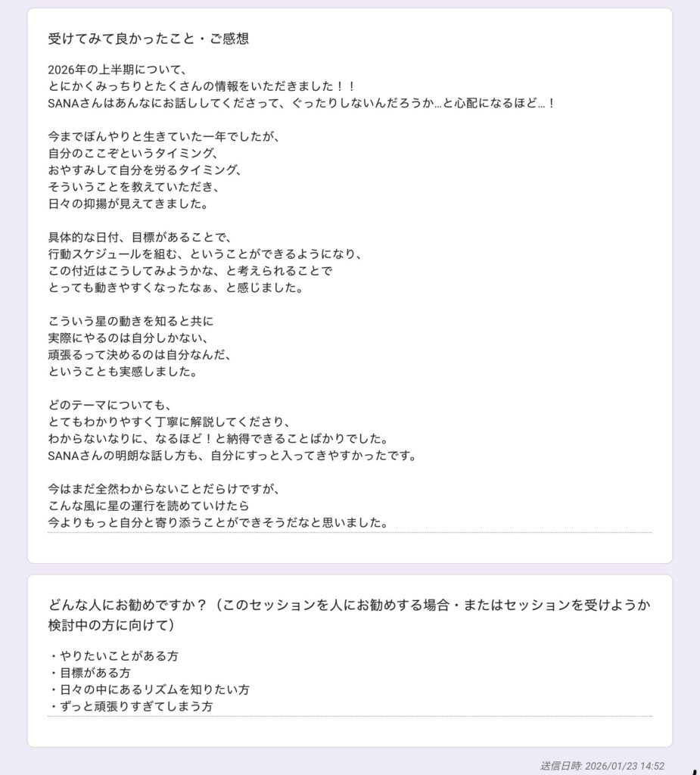
Task: Click the bullet ずっと頑張りすぎてしまう方
Action: tap(130, 706)
